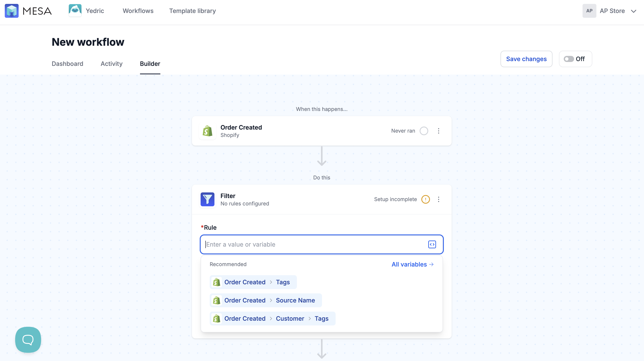
Task: Focus the Rule value input field
Action: pos(322,244)
